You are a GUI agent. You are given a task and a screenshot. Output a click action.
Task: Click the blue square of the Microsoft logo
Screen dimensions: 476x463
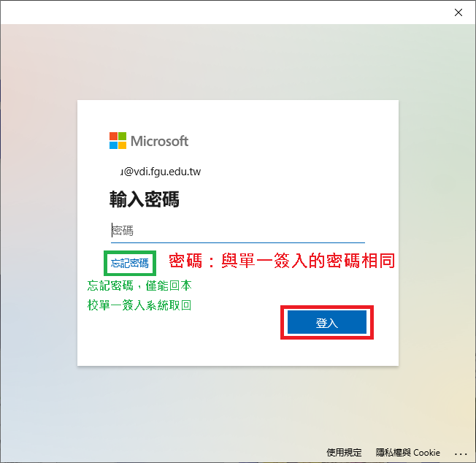(x=114, y=145)
